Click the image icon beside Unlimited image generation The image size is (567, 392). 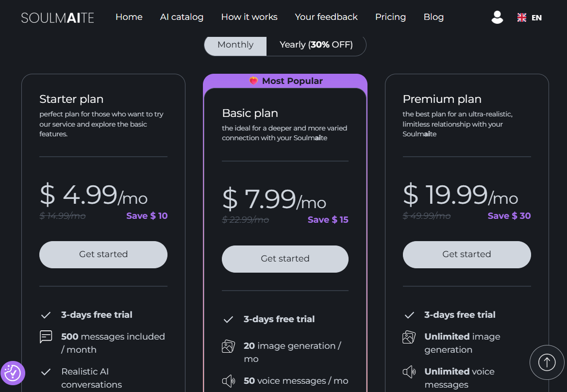point(409,337)
